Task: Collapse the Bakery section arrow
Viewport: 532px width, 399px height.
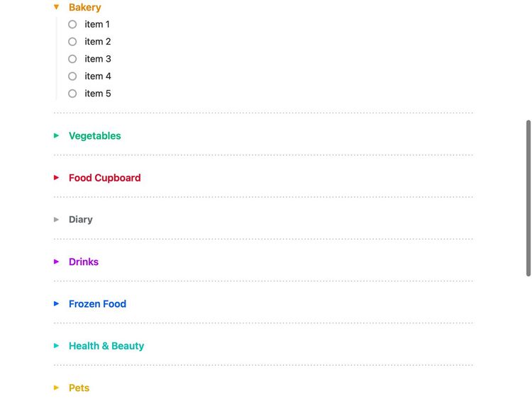Action: [57, 7]
